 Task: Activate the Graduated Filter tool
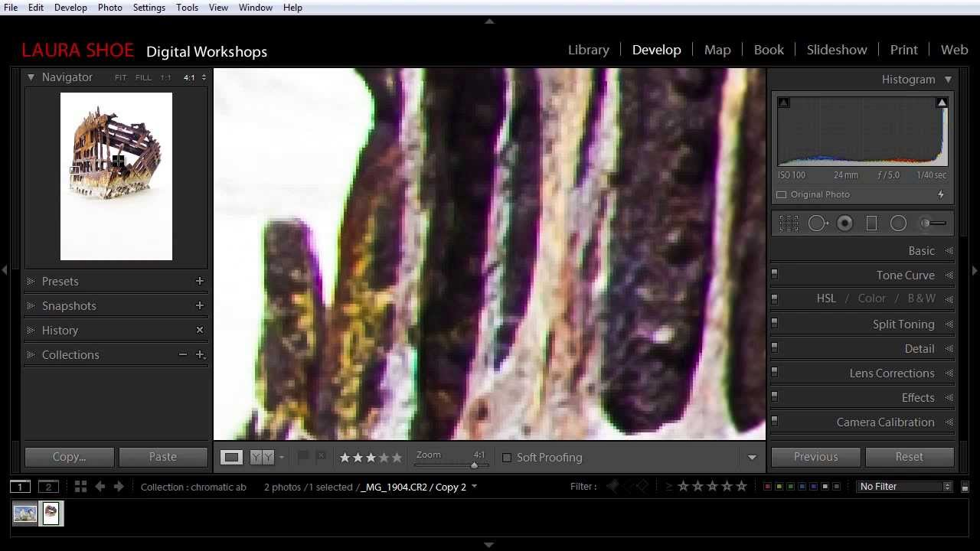click(871, 223)
